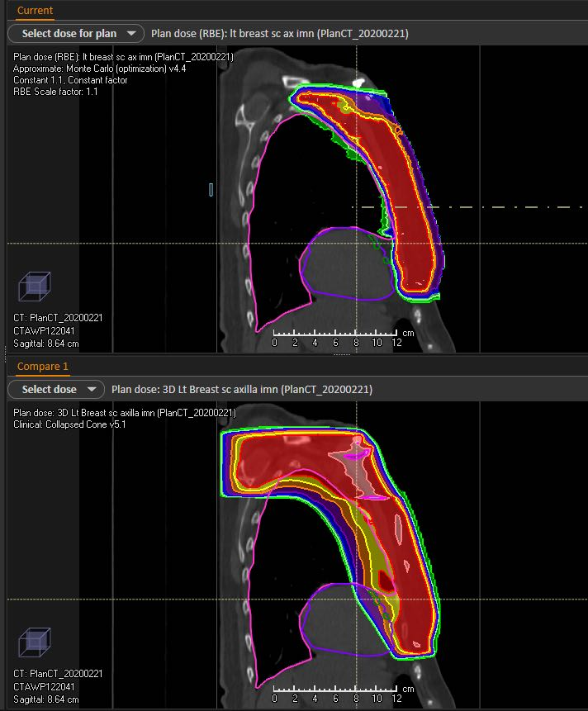The image size is (588, 711).
Task: Click the 'RBE Scale factor: 1.1' text overlay
Action: coord(55,91)
